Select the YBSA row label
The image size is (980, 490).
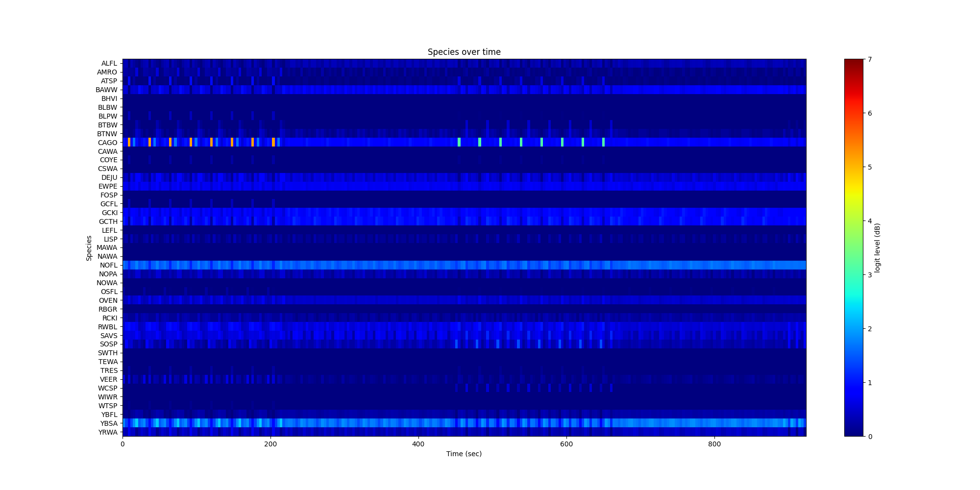tap(108, 423)
